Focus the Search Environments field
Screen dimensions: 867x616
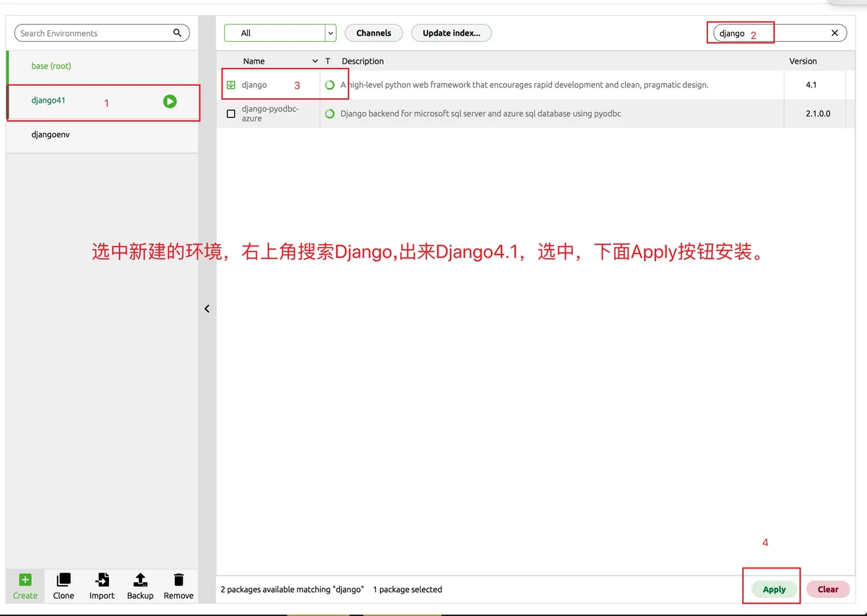[x=102, y=33]
